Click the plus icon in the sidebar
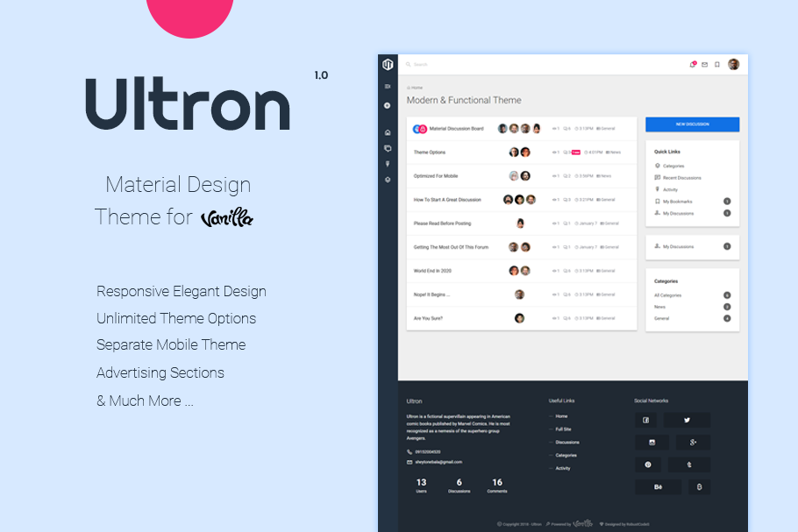The height and width of the screenshot is (532, 798). coord(388,105)
